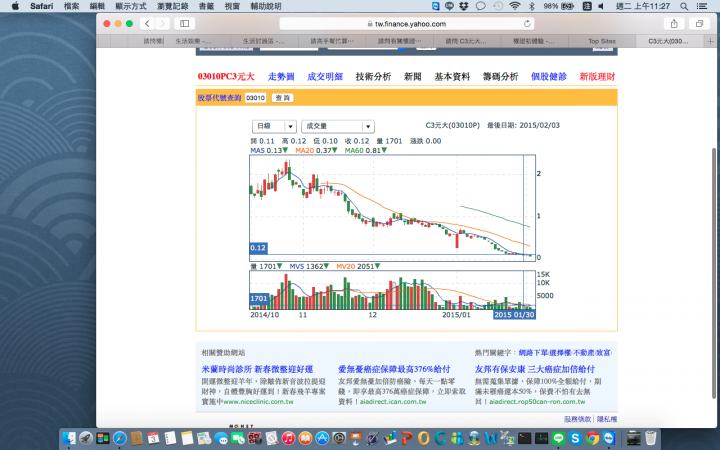Show all tabs with the tab overview icon
The height and width of the screenshot is (450, 720).
699,23
